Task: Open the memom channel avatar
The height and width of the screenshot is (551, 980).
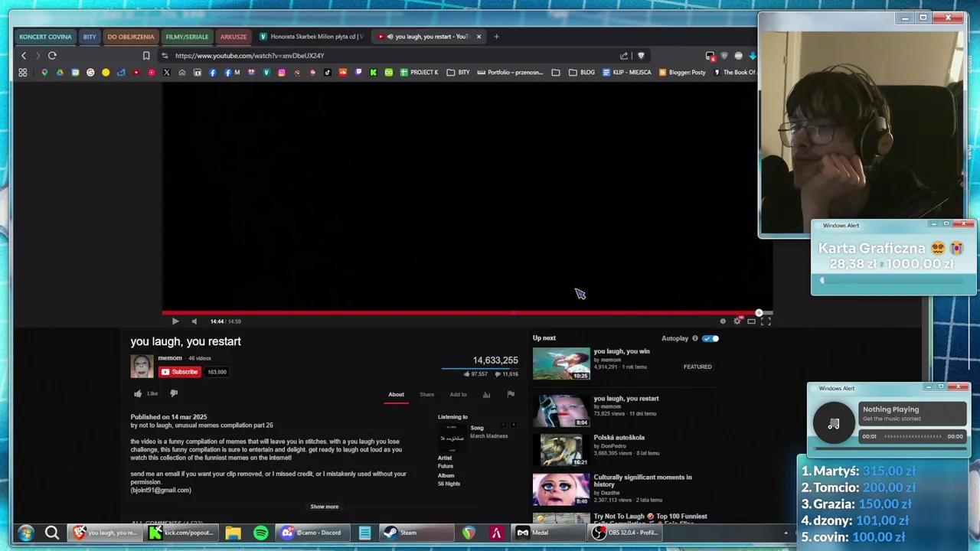Action: (142, 366)
